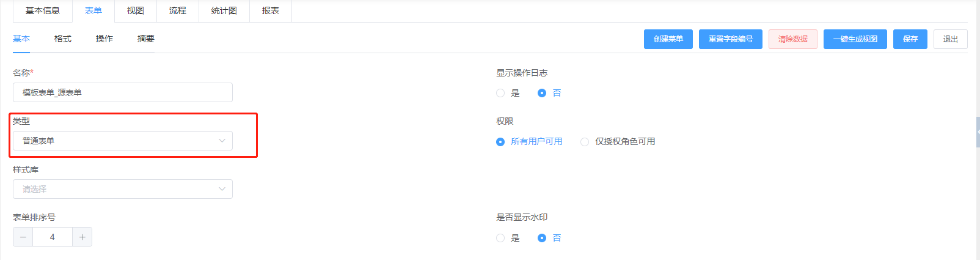Switch to the 统计图 tab
The height and width of the screenshot is (260, 980).
(224, 11)
